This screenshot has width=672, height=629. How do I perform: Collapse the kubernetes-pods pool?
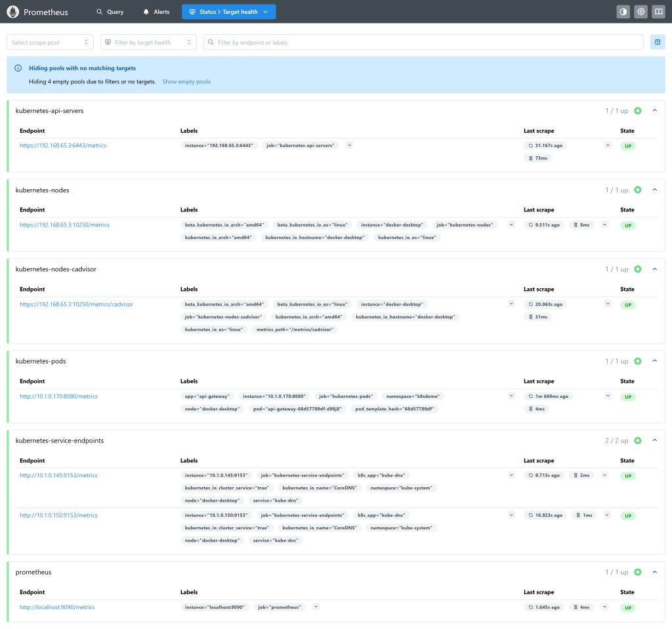click(654, 361)
